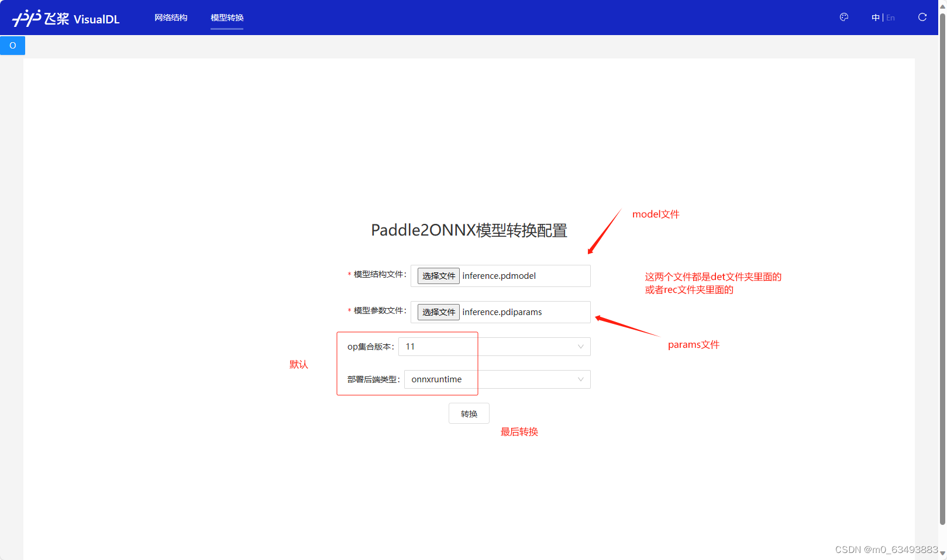Click the PaddlePaddle VisualDL logo
Screen dimensions: 947x560
(66, 18)
